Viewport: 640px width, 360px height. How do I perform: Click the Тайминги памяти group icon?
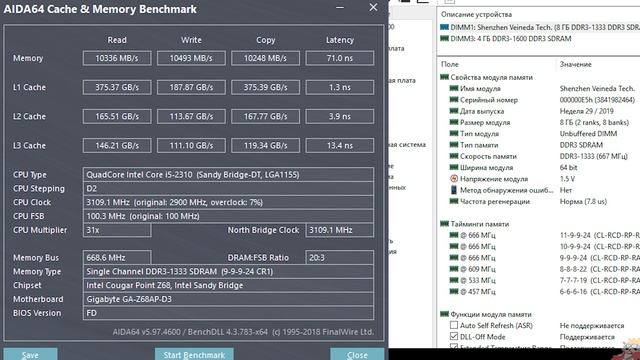(444, 224)
